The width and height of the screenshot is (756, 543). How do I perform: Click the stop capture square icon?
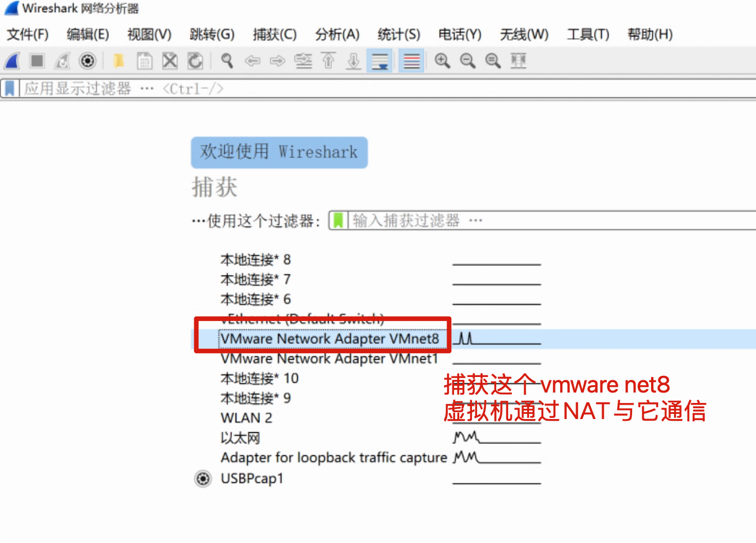point(37,61)
